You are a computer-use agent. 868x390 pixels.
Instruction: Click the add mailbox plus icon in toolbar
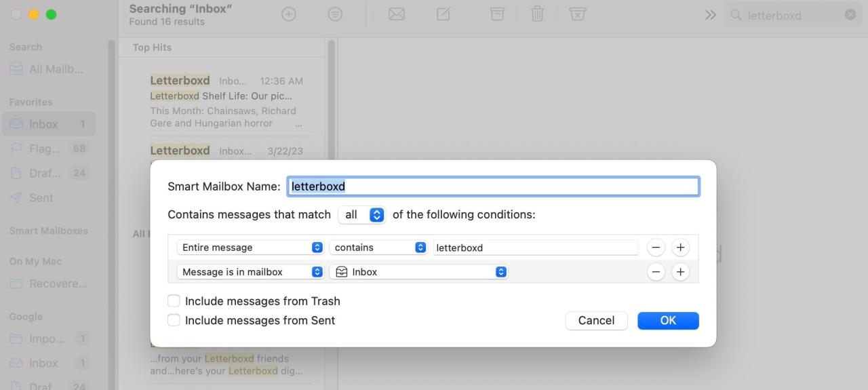pyautogui.click(x=289, y=14)
